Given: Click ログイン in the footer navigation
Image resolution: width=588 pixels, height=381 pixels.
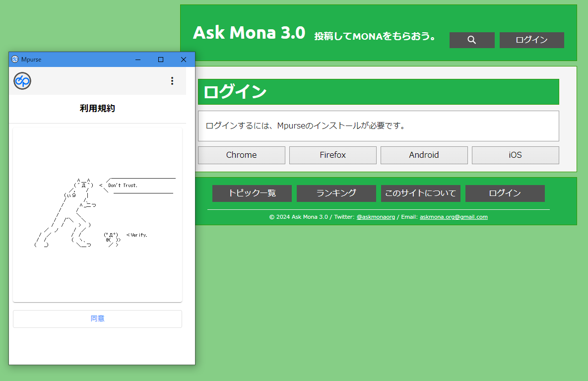Looking at the screenshot, I should click(x=505, y=193).
